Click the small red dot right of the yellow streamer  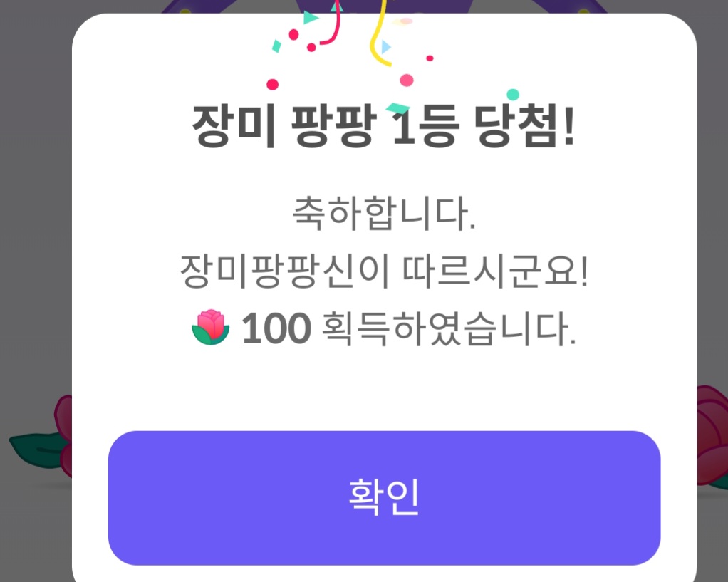click(430, 58)
